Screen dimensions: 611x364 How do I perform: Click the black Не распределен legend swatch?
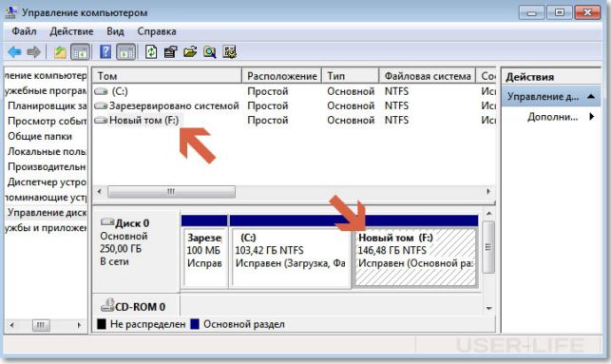tap(102, 324)
